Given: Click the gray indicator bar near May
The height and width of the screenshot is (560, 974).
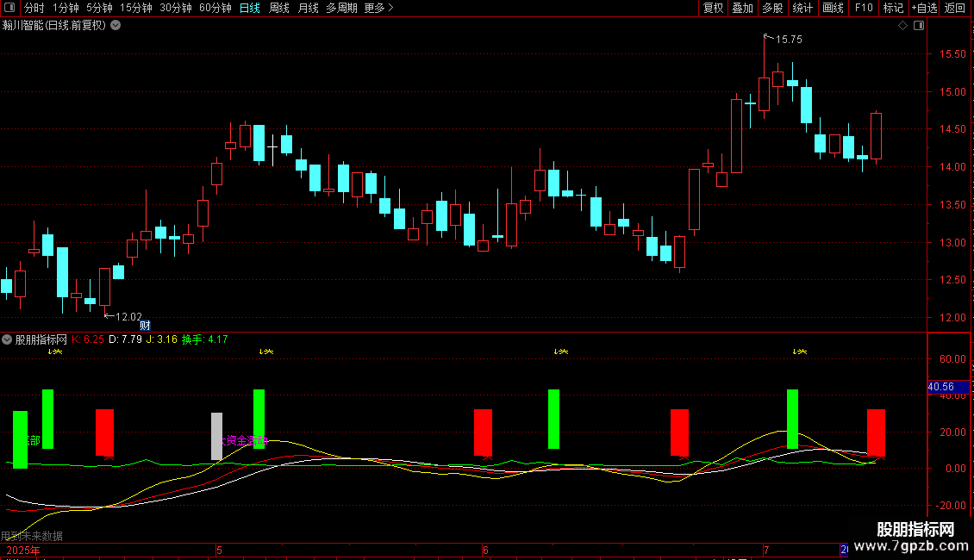Looking at the screenshot, I should 217,437.
